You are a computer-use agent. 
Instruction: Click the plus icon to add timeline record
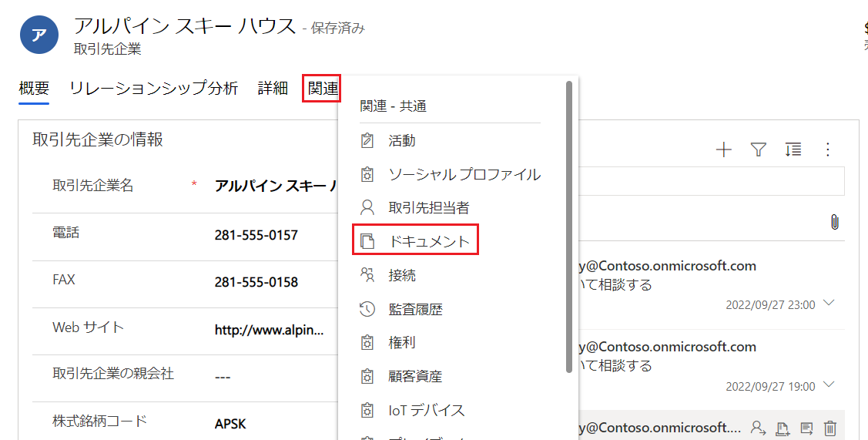coord(723,149)
